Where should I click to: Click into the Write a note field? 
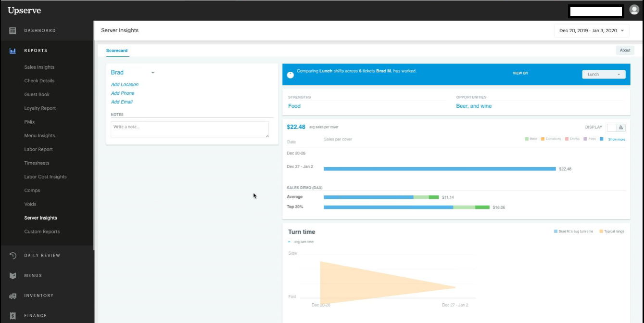[189, 129]
